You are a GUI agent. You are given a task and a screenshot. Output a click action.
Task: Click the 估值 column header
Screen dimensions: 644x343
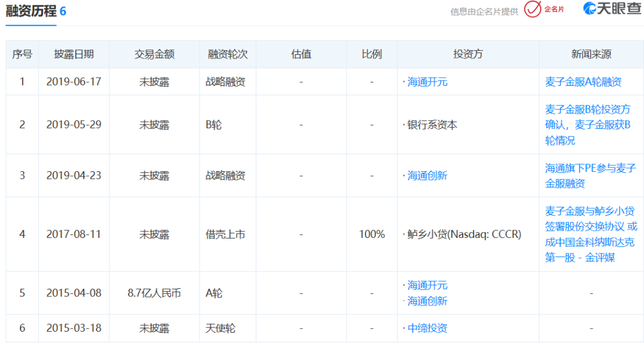[301, 54]
